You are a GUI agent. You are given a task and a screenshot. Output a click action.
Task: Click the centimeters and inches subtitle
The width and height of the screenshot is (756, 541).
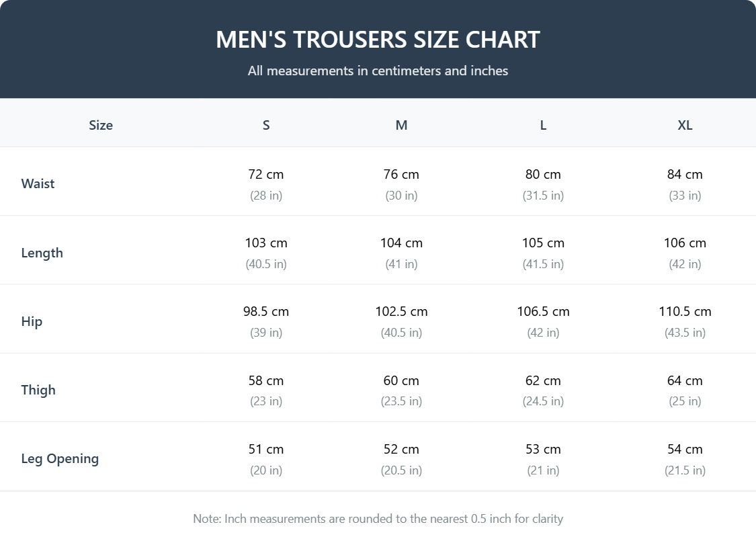[x=378, y=71]
